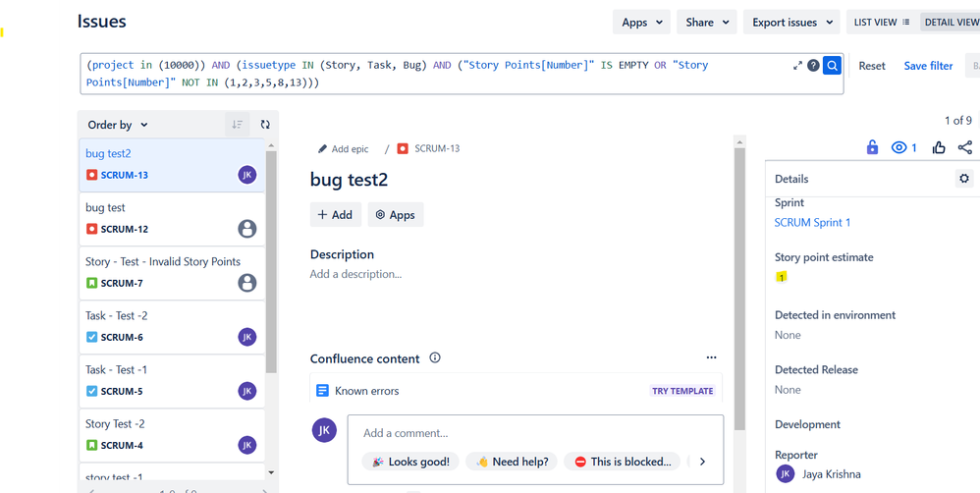Click unassigned avatar on SCRUM-12
The image size is (980, 493).
tap(247, 229)
